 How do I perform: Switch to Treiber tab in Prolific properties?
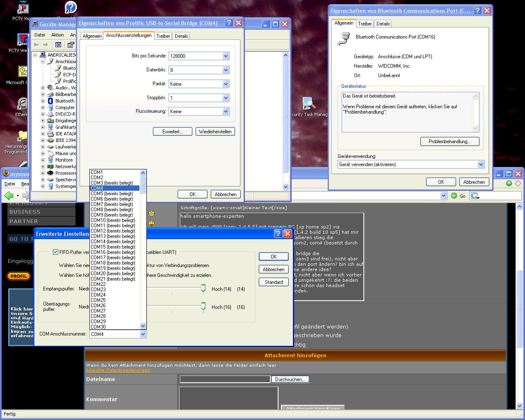tap(163, 36)
